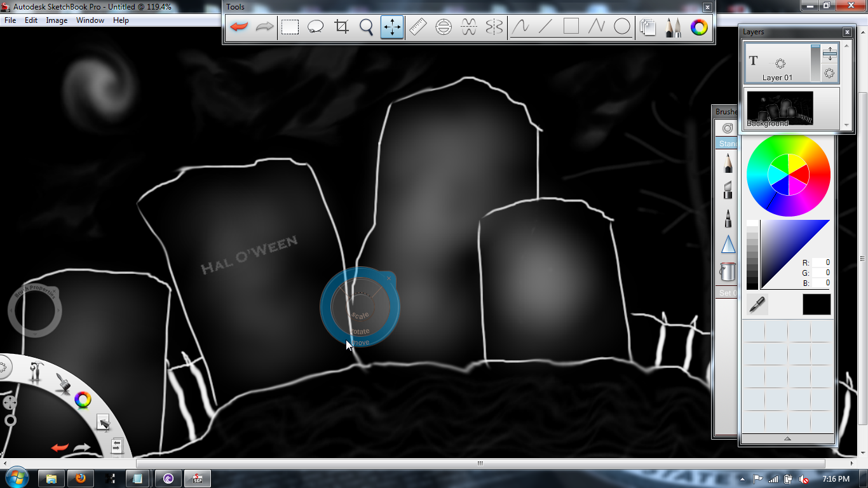868x488 pixels.
Task: Toggle the Symmetry tool
Action: (x=494, y=27)
